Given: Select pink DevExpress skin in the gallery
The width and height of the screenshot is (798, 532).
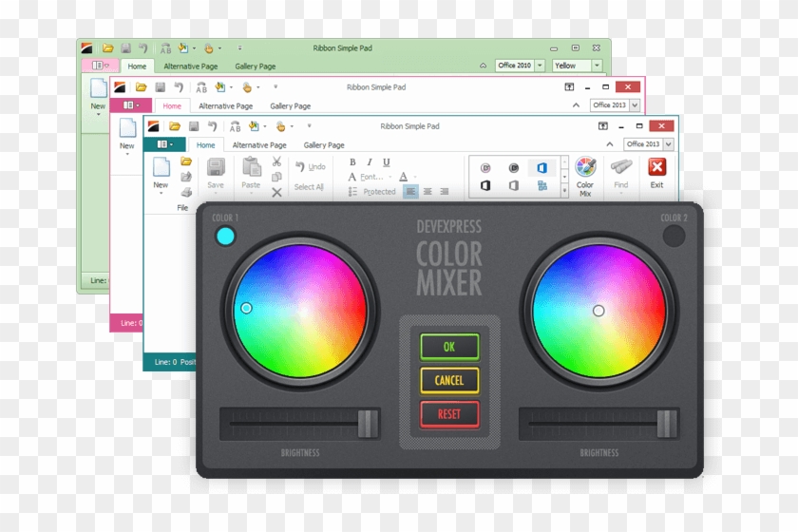Looking at the screenshot, I should point(485,167).
